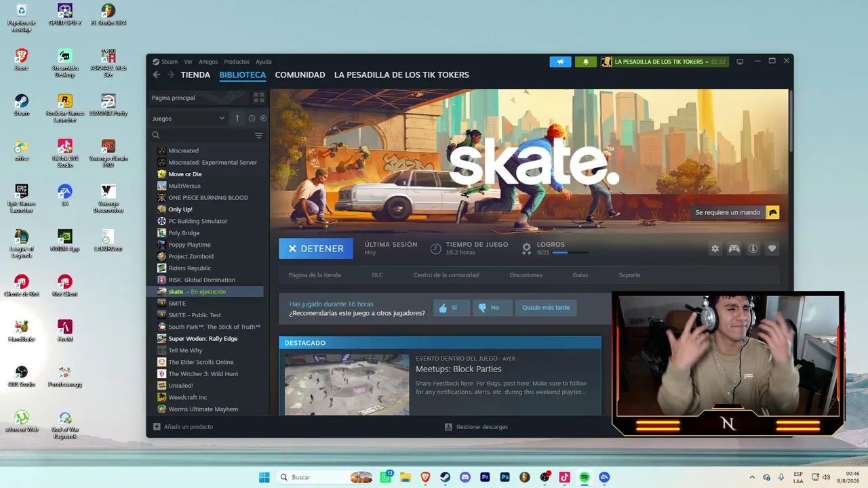Switch the library to grid view icon
868x488 pixels.
tap(259, 98)
